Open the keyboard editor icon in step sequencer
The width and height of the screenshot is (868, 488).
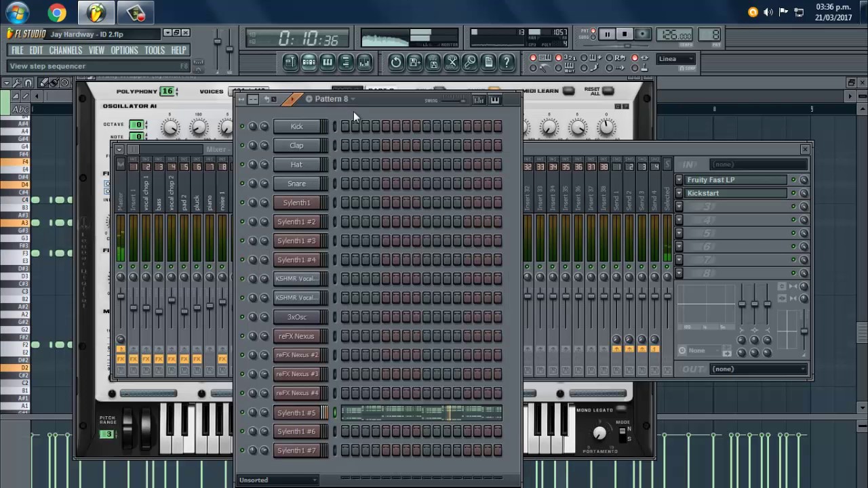(494, 100)
